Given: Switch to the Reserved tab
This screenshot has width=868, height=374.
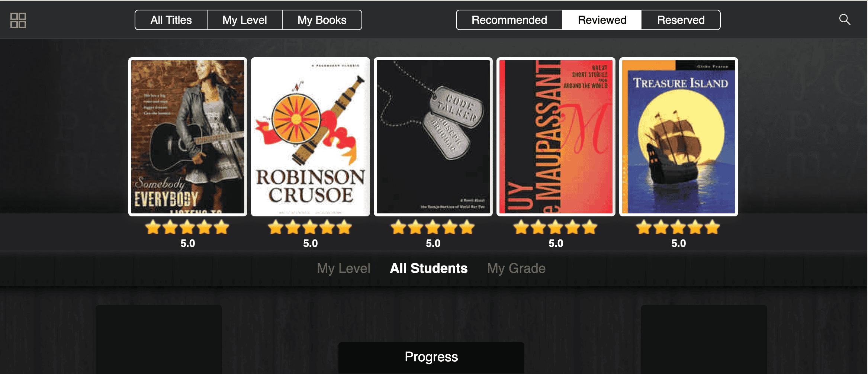Looking at the screenshot, I should click(681, 20).
